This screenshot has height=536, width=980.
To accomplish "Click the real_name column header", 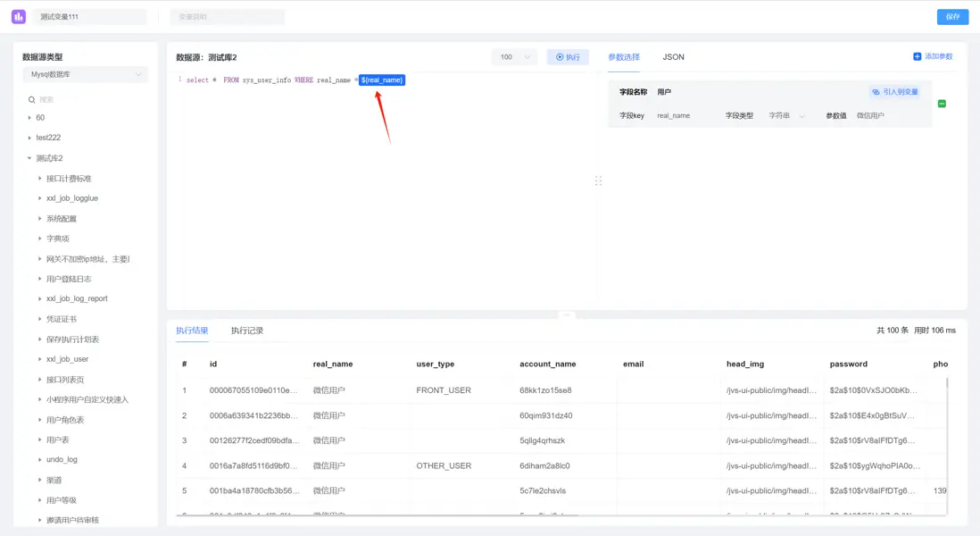I will [x=333, y=364].
